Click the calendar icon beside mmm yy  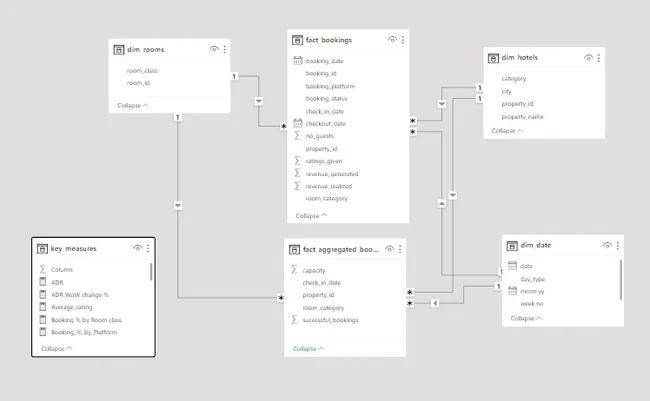point(512,291)
